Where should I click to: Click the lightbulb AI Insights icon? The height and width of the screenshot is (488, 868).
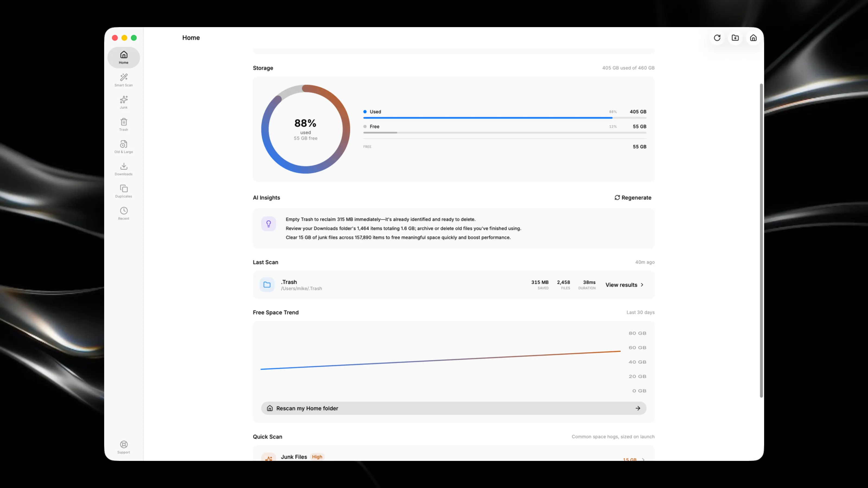(x=268, y=224)
